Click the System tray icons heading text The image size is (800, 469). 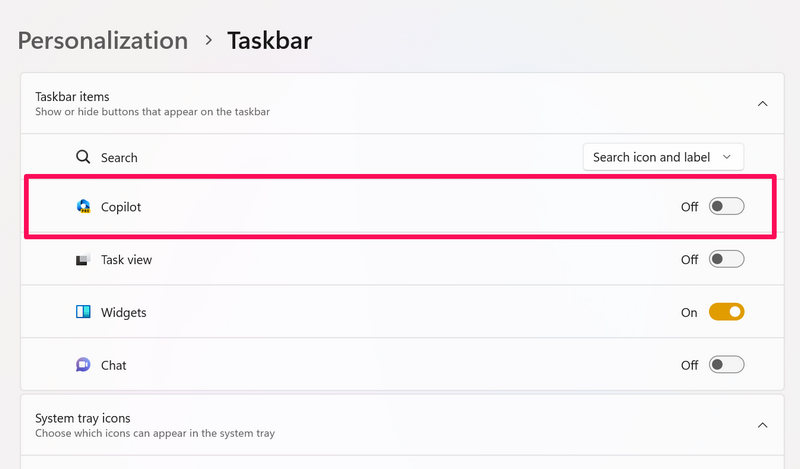click(x=83, y=418)
